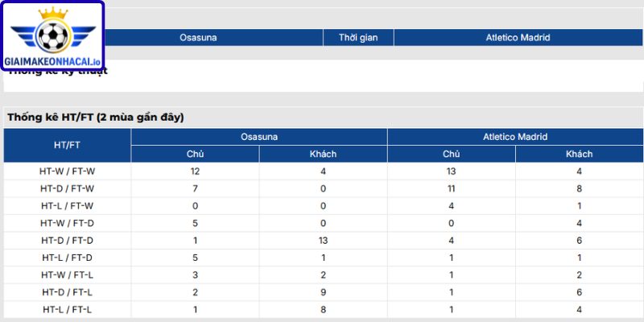Click the Thống kê HT/FT section title
This screenshot has width=644, height=322.
pos(95,118)
